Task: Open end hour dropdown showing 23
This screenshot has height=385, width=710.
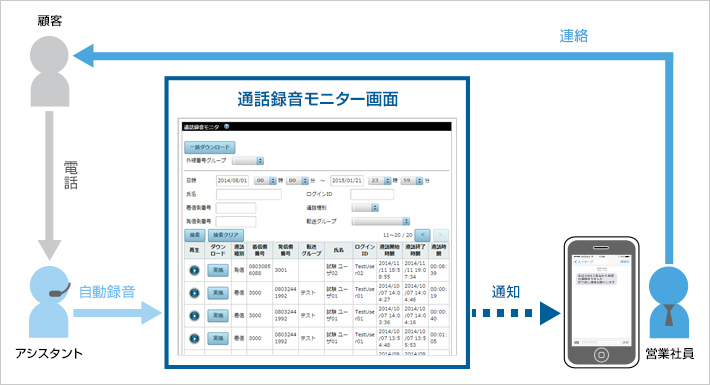Action: point(380,181)
